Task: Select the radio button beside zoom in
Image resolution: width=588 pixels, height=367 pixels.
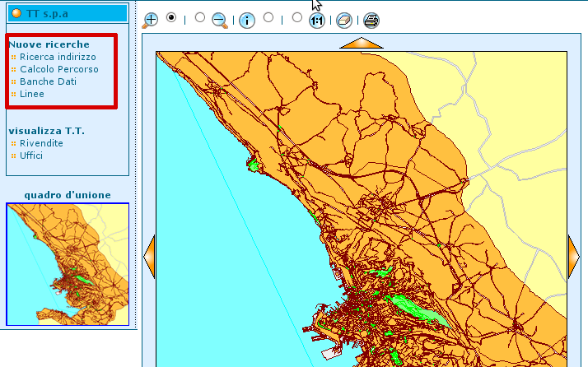Action: pyautogui.click(x=171, y=17)
